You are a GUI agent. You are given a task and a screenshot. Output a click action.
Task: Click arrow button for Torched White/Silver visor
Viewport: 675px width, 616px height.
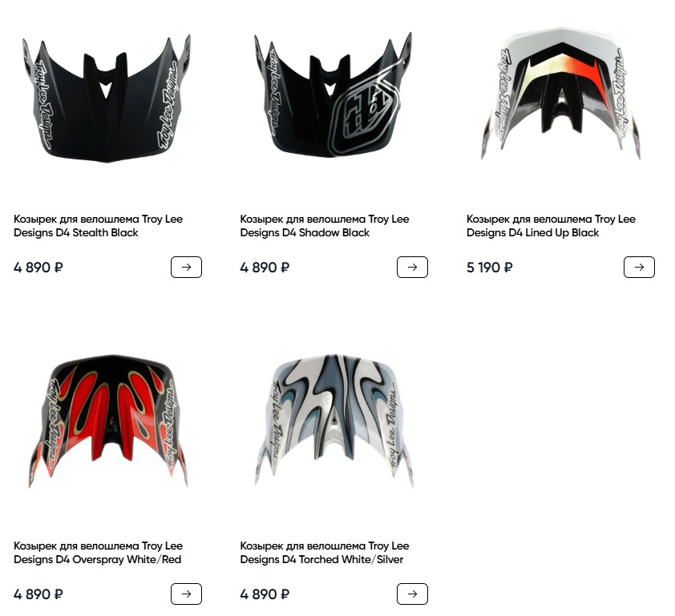coord(412,594)
